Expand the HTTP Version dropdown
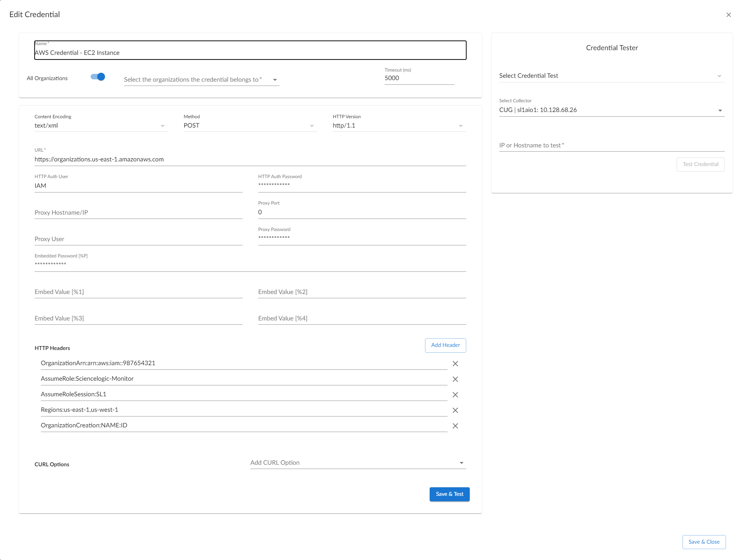 [x=399, y=126]
